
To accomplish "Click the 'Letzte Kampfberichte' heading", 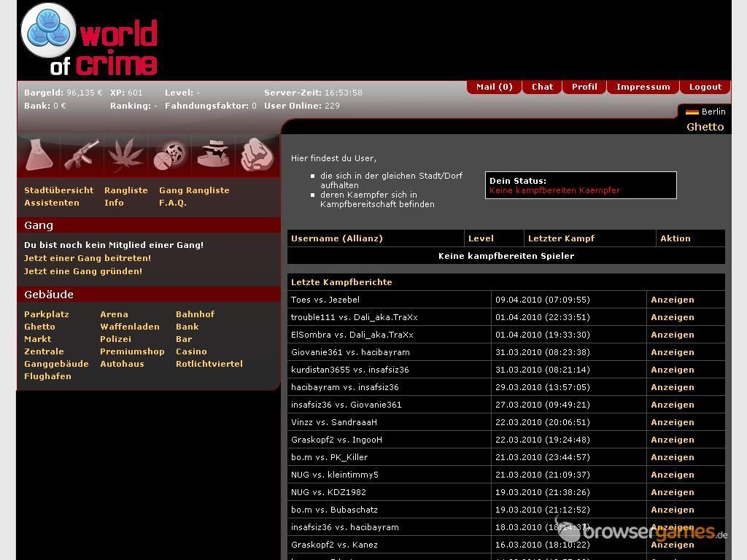I will (341, 282).
